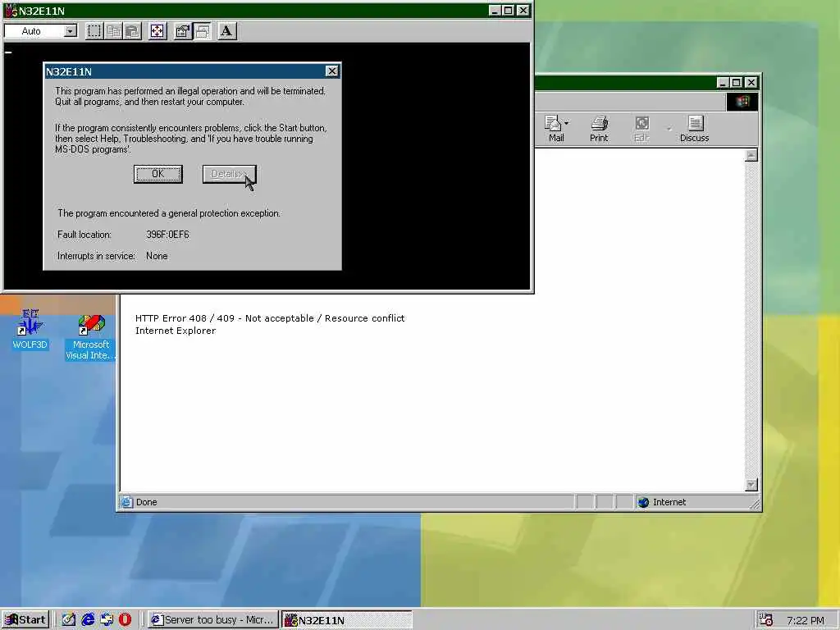
Task: Click the Task Scheduler tray icon
Action: pyautogui.click(x=766, y=620)
